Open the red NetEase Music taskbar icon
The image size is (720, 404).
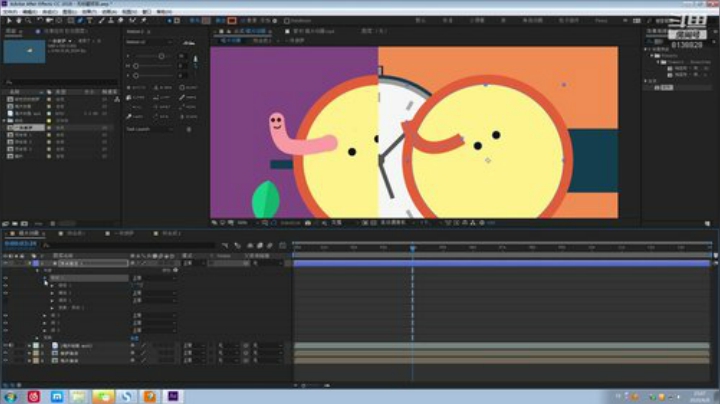[x=34, y=396]
